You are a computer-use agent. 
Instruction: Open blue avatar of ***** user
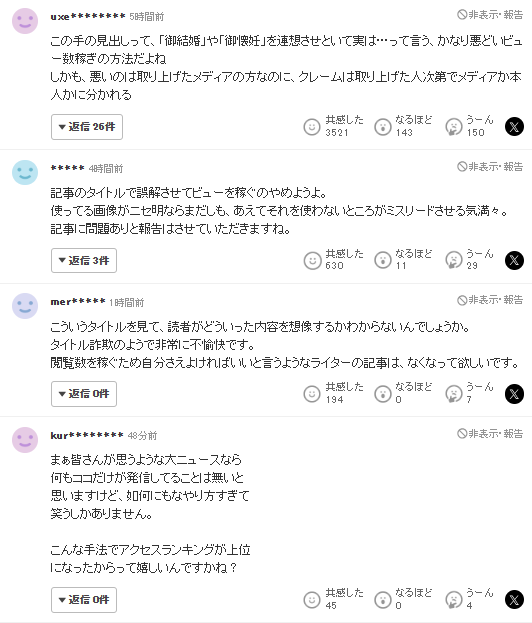[25, 172]
